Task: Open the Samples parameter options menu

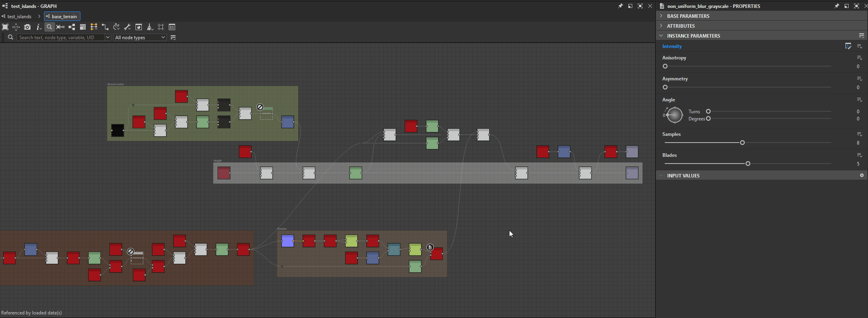Action: pyautogui.click(x=860, y=134)
